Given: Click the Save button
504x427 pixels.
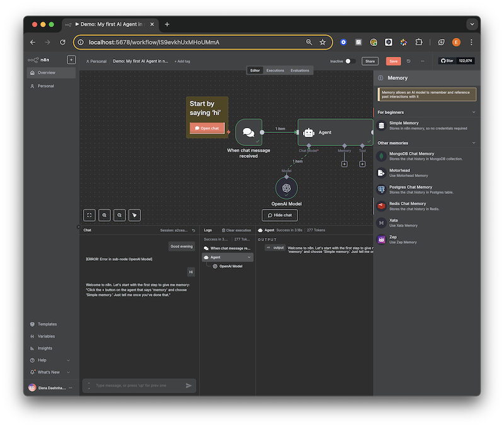Looking at the screenshot, I should pos(393,61).
